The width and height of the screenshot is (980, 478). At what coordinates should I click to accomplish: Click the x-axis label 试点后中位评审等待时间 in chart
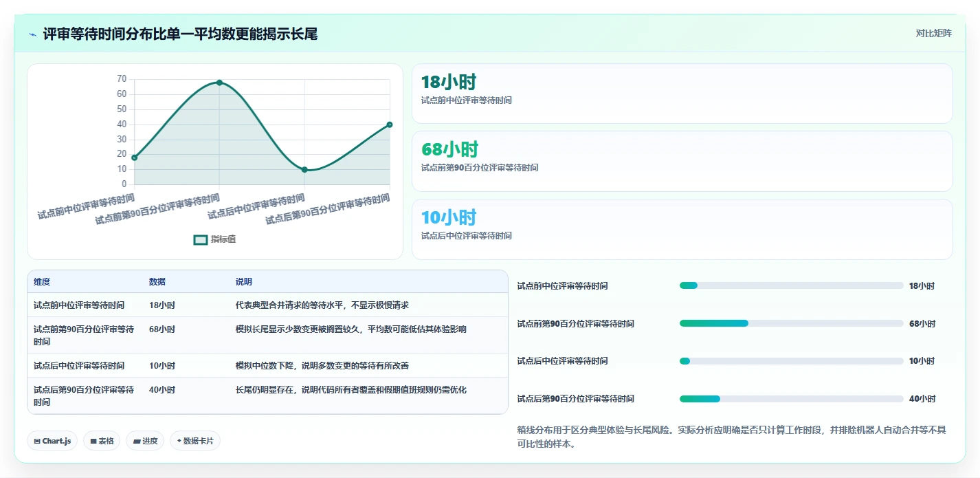click(256, 206)
